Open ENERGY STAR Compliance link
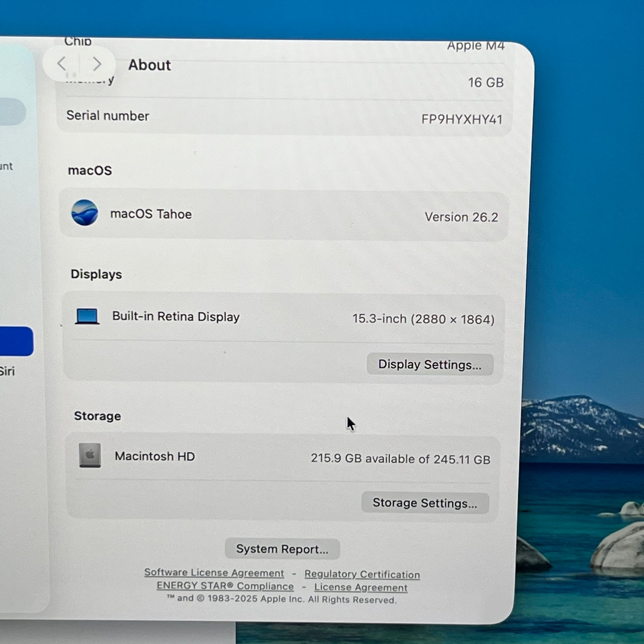 point(225,586)
